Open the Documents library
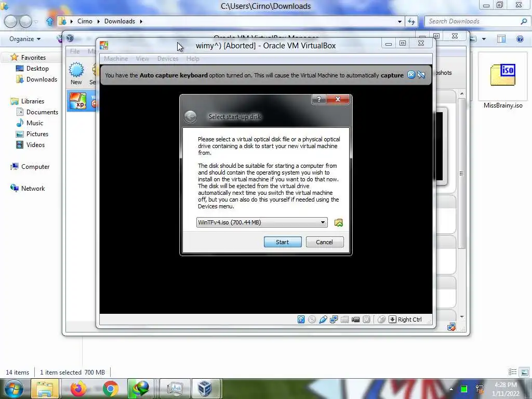 [x=42, y=112]
